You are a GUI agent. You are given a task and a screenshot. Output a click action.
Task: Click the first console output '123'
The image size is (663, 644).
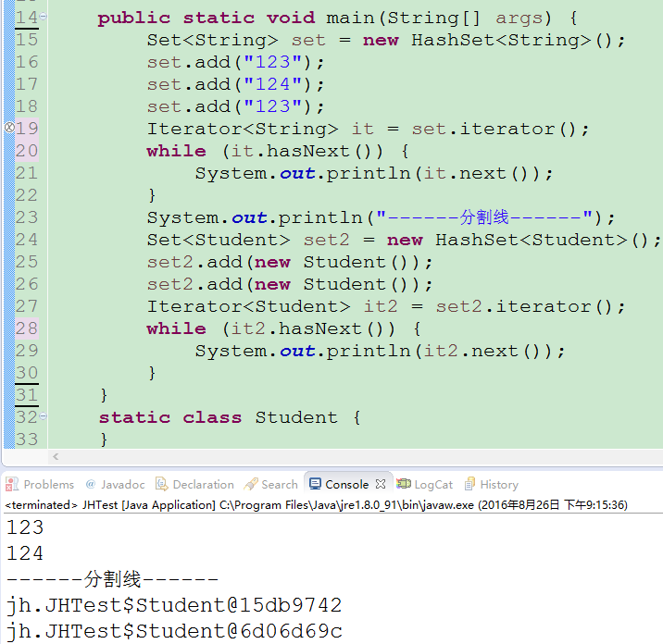(x=25, y=527)
